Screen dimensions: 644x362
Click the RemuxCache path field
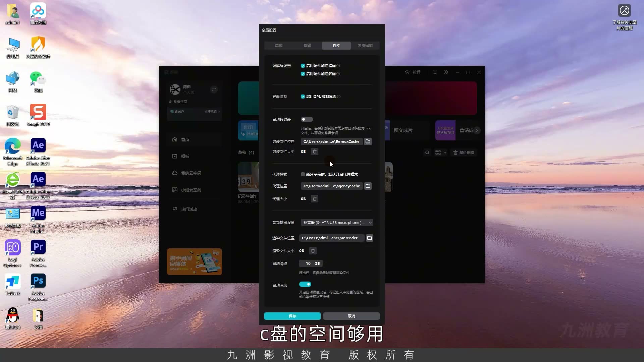332,141
